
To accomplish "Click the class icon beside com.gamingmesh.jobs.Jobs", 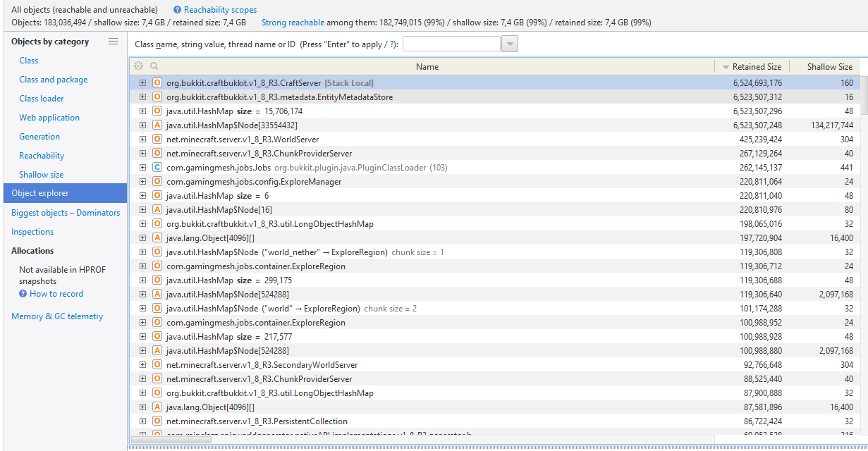I will tap(157, 167).
